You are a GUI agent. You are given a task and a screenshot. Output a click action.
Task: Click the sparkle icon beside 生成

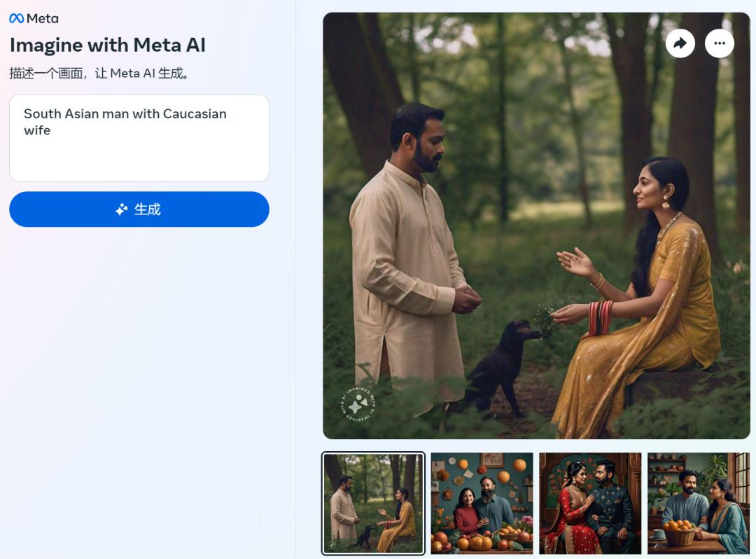pos(122,209)
